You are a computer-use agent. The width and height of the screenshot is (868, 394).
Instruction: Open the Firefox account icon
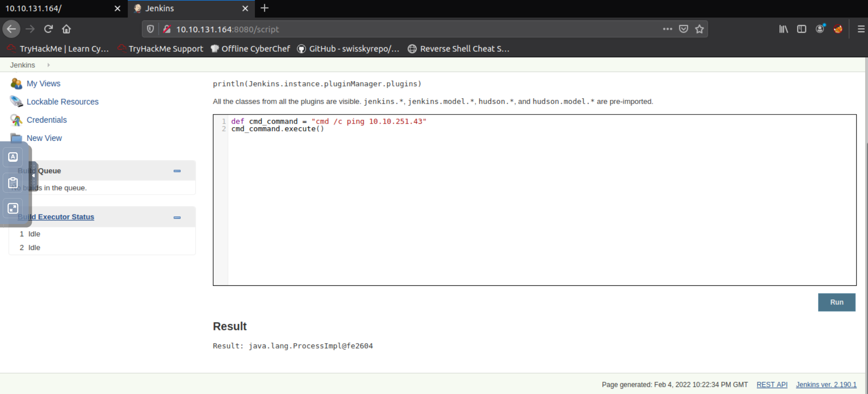820,29
